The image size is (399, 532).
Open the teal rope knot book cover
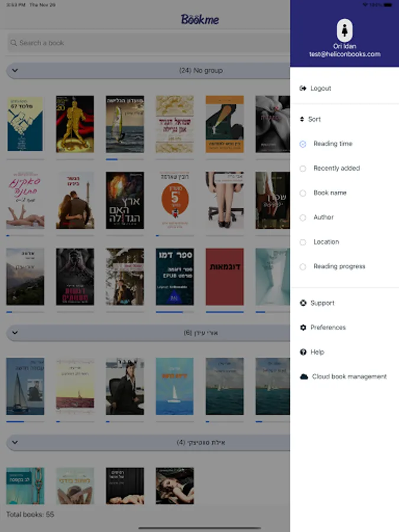click(25, 486)
